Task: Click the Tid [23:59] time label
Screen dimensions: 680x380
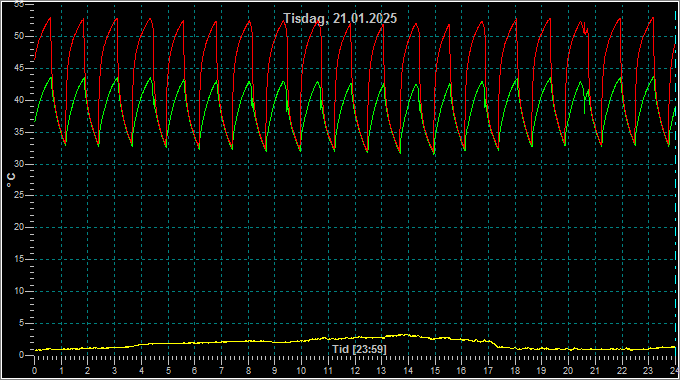Action: click(359, 349)
